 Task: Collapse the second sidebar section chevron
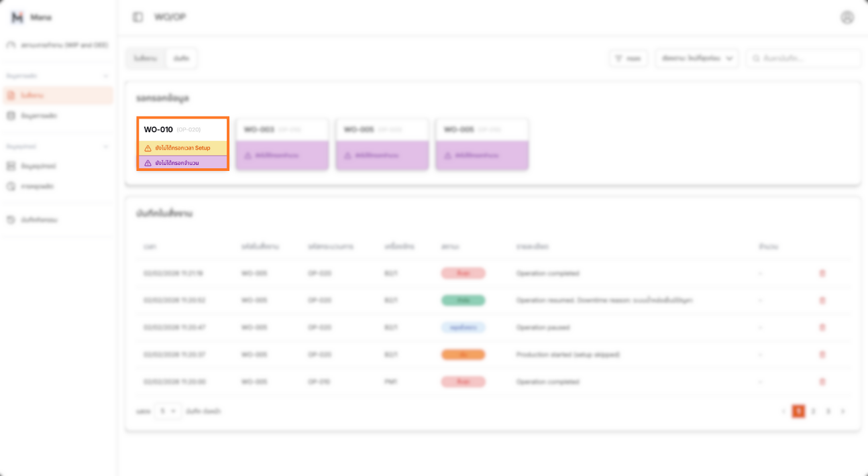point(105,146)
